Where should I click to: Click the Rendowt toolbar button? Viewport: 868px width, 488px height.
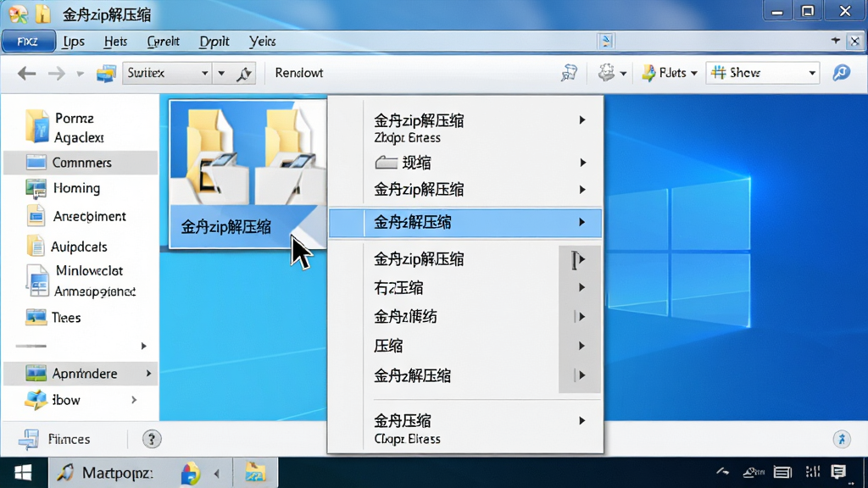click(x=299, y=73)
